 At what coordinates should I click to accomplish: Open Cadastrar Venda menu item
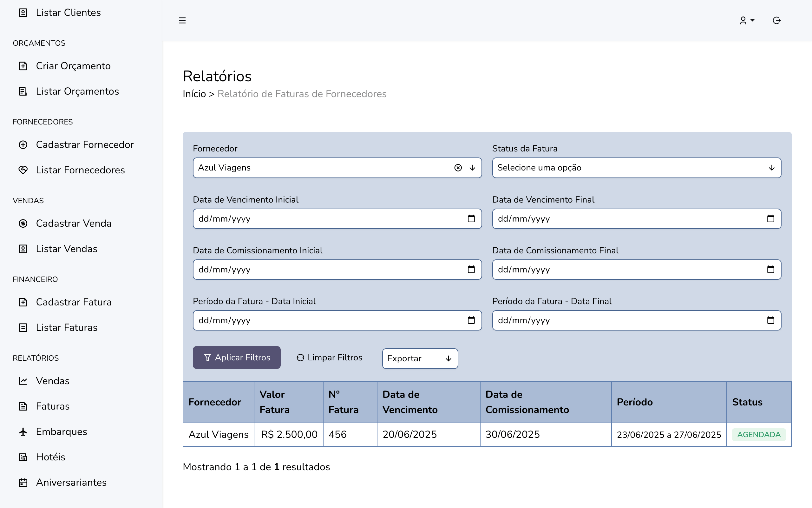74,224
